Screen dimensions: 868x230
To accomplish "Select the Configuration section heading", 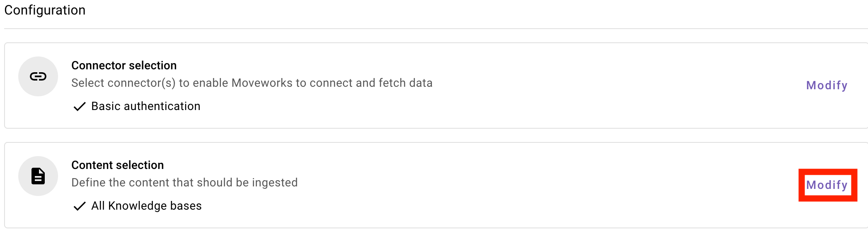I will [x=45, y=10].
